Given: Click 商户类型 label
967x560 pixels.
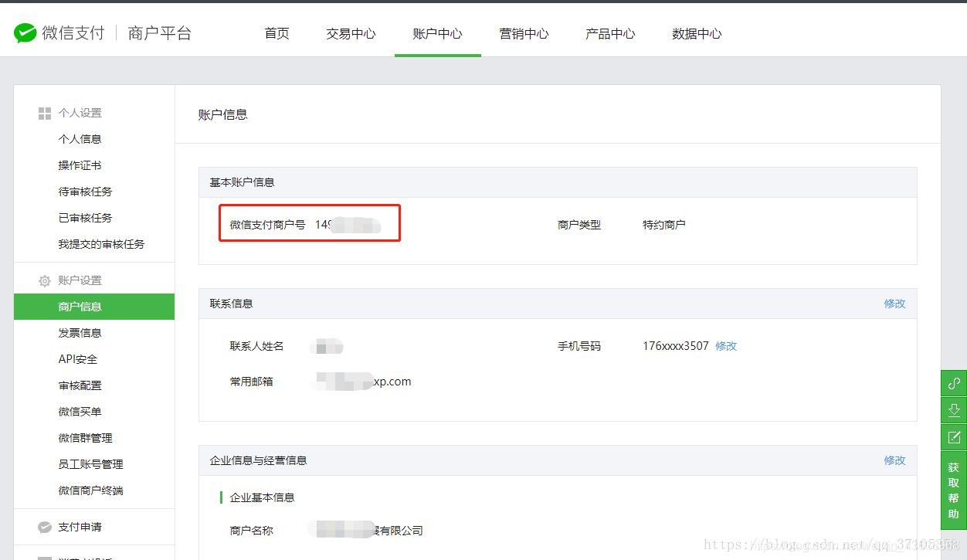Looking at the screenshot, I should 579,225.
